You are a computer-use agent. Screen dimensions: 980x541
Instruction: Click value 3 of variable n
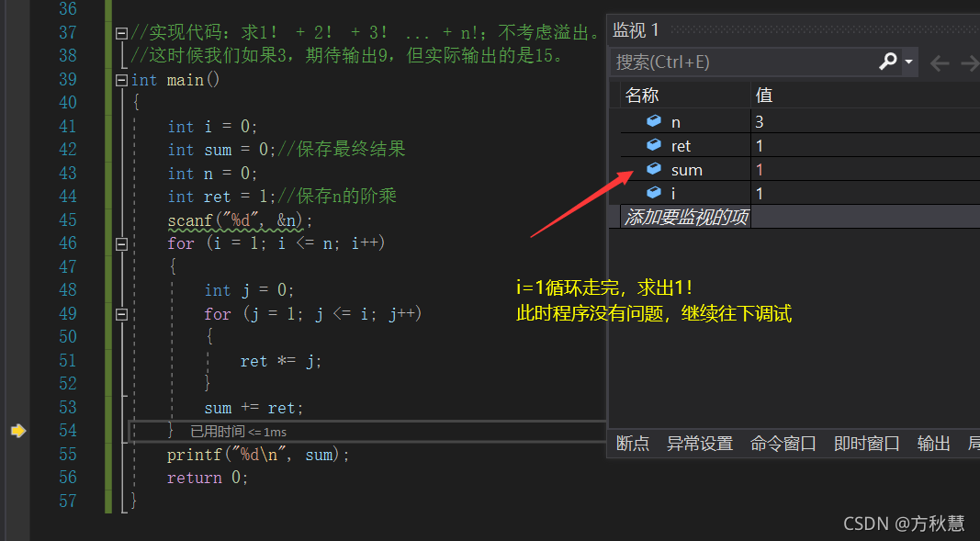760,122
